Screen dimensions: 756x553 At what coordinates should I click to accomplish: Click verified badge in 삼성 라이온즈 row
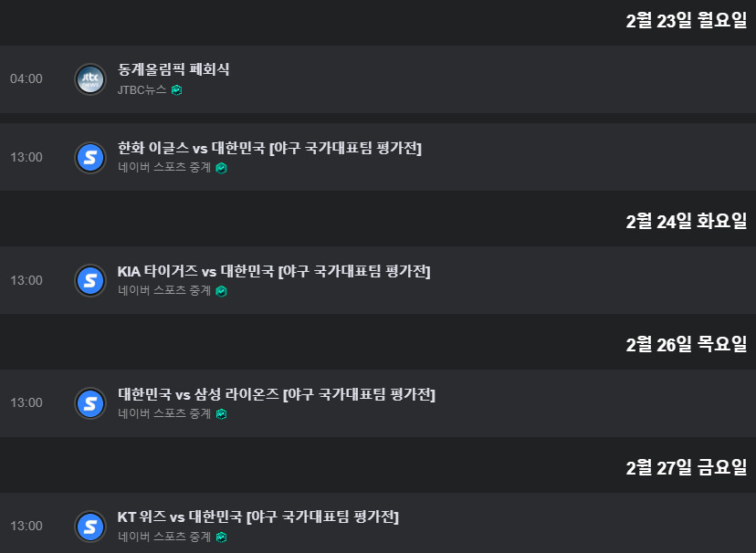[x=221, y=413]
